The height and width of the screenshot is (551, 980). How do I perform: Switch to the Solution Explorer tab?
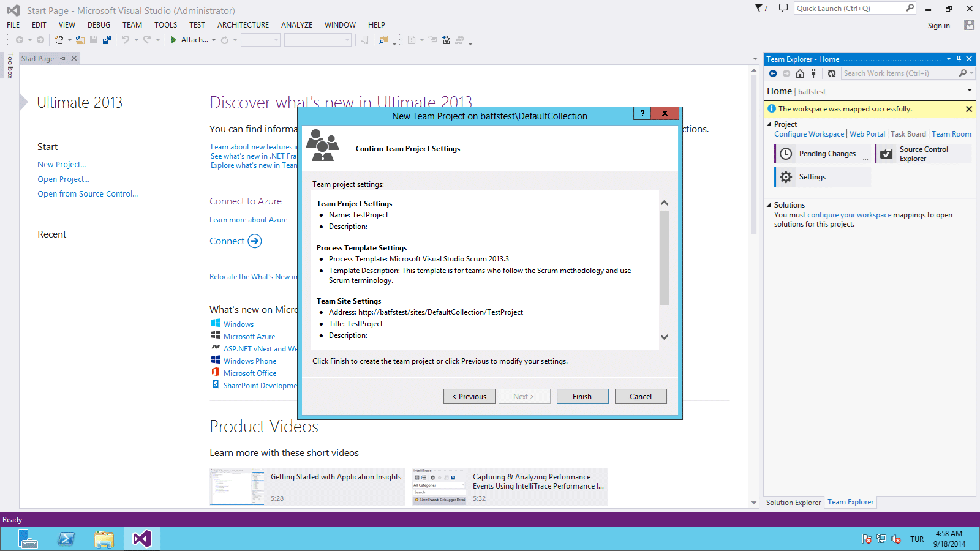793,501
